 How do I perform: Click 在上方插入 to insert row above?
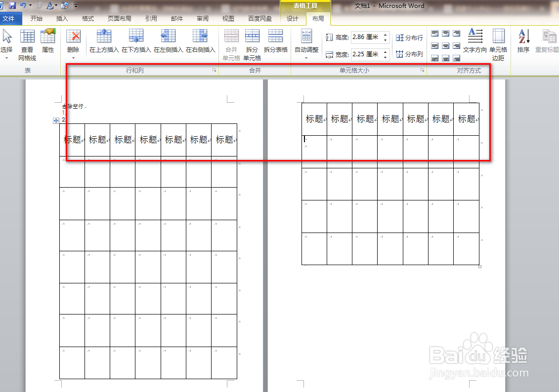pos(104,41)
